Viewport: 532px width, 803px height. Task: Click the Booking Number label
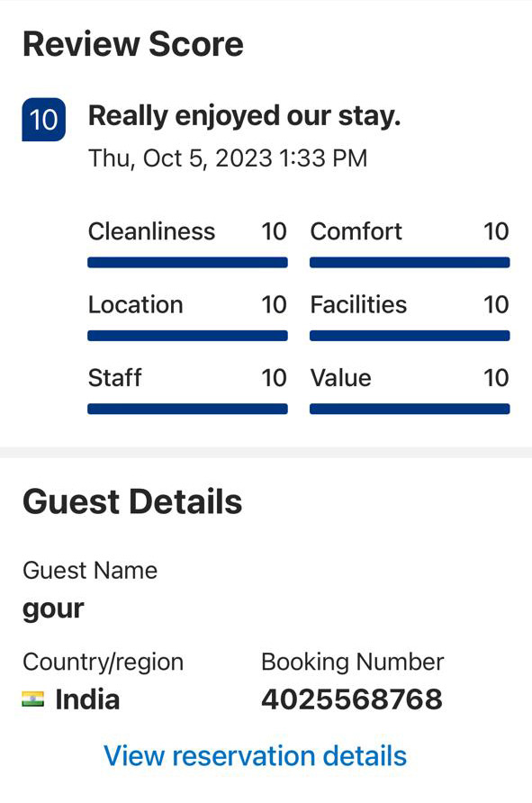pos(352,663)
